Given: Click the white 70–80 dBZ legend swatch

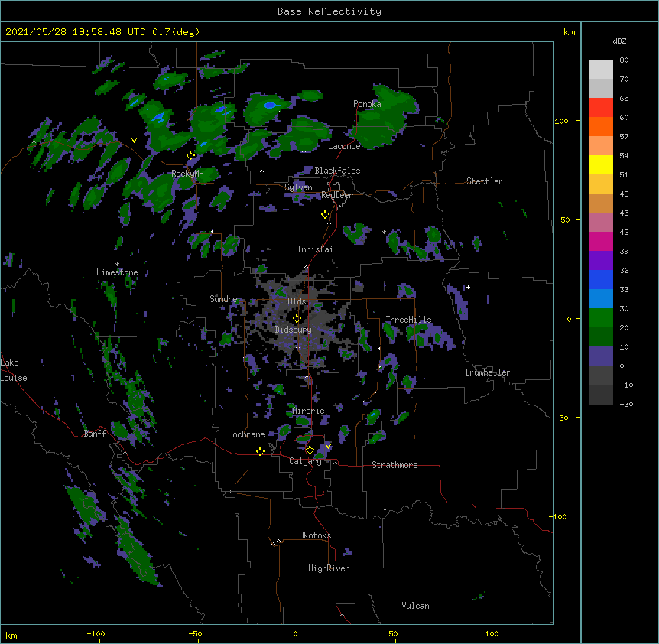Looking at the screenshot, I should (x=601, y=70).
